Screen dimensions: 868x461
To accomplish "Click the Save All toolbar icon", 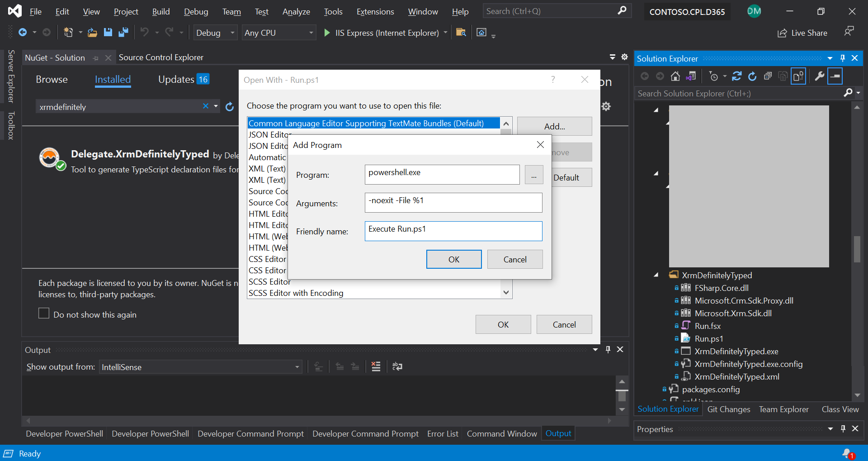I will pyautogui.click(x=123, y=32).
